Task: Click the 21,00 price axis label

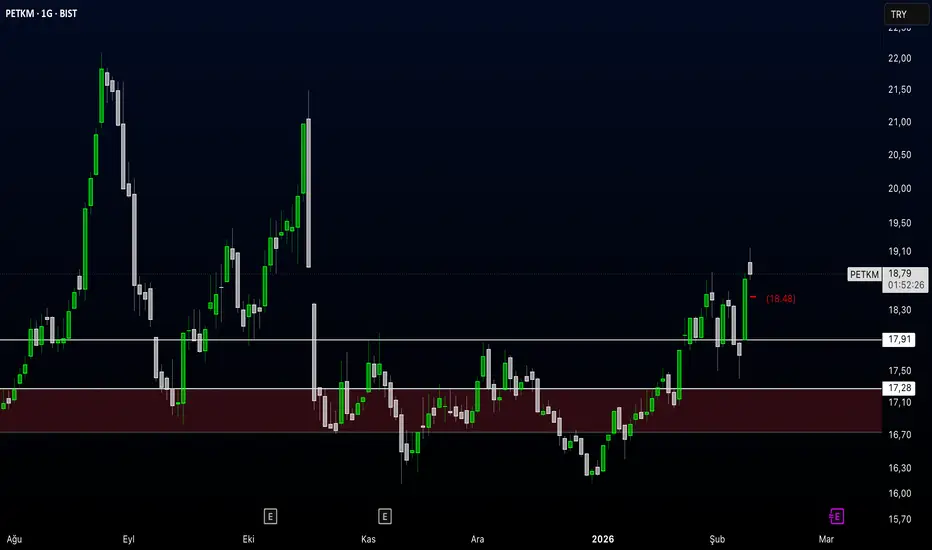Action: (899, 122)
